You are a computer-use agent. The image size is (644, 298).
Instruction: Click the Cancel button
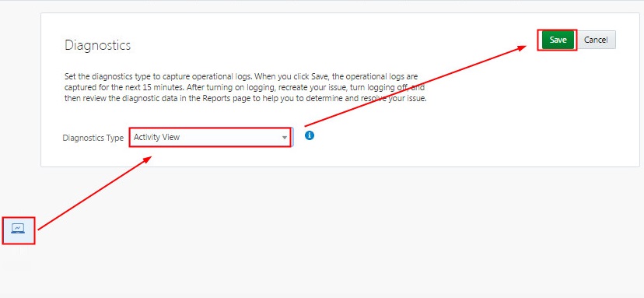[596, 40]
